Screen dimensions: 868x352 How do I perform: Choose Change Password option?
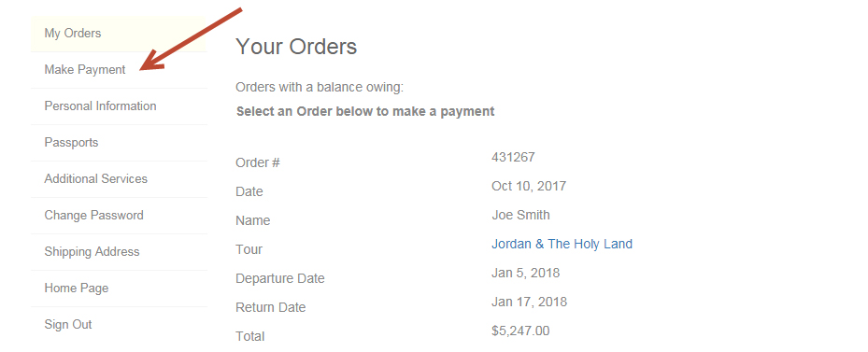pyautogui.click(x=119, y=216)
